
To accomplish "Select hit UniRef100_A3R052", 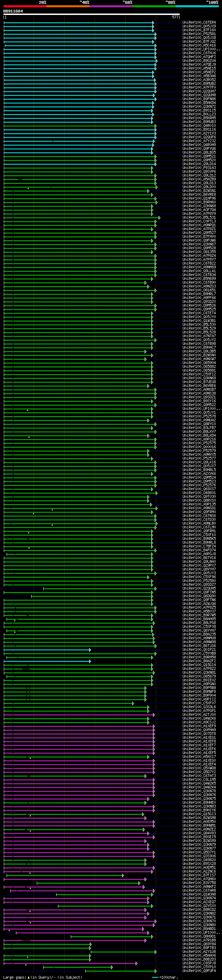I will click(199, 80).
